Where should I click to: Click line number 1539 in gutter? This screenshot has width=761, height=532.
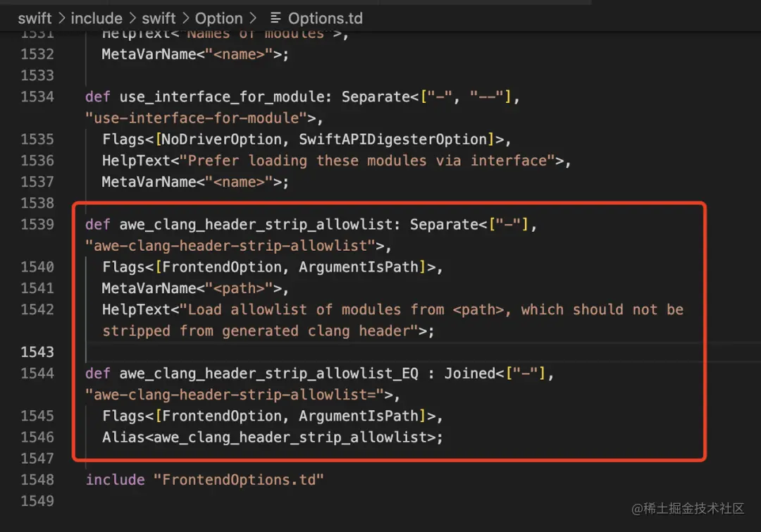37,224
